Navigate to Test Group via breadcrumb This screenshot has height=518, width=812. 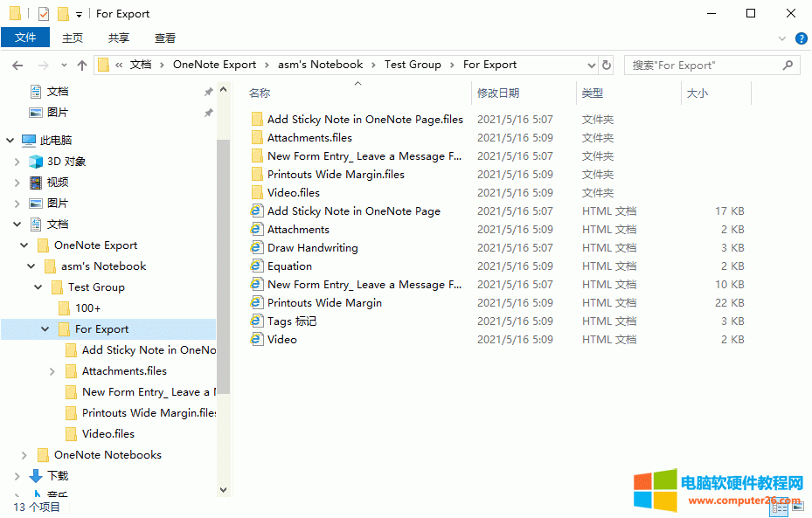[x=413, y=65]
